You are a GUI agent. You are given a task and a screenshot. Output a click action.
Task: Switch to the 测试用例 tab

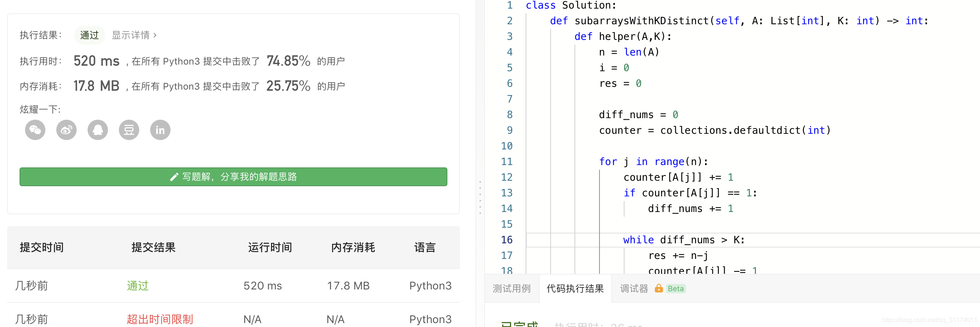click(512, 289)
